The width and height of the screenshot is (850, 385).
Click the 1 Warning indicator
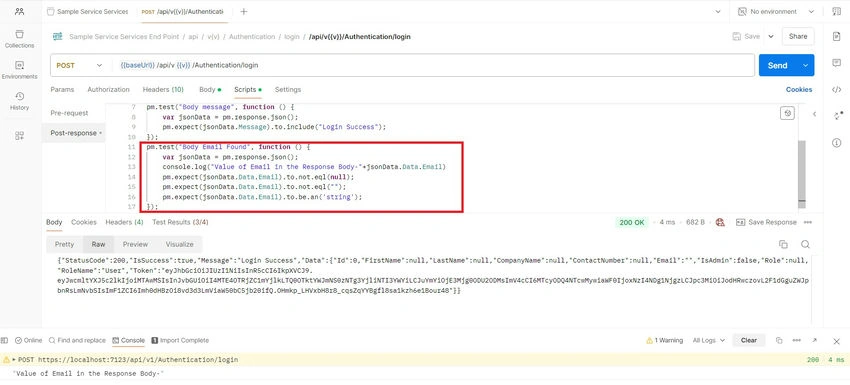coord(665,341)
